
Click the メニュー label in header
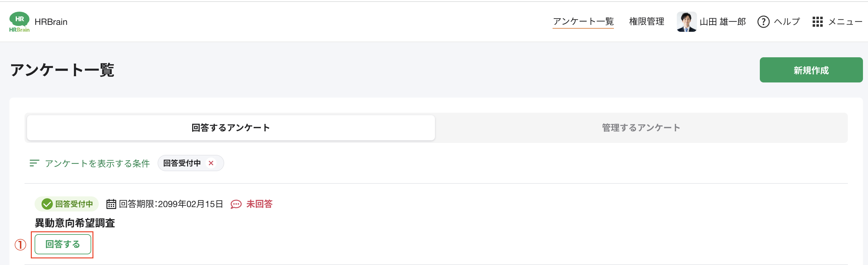845,22
